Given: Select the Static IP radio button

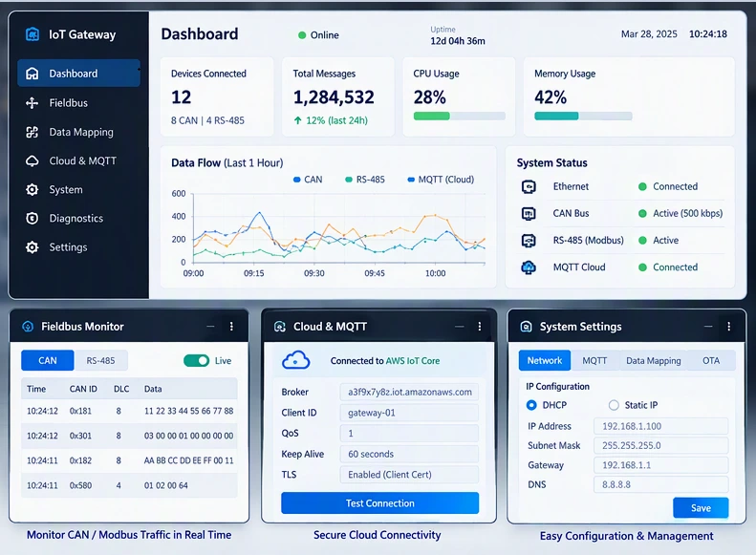Looking at the screenshot, I should pos(614,405).
